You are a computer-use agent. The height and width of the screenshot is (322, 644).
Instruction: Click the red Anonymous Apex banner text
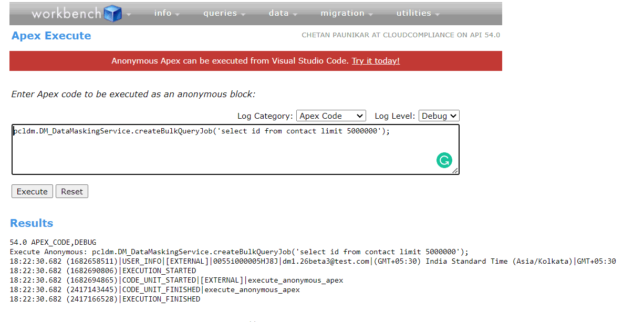[230, 61]
